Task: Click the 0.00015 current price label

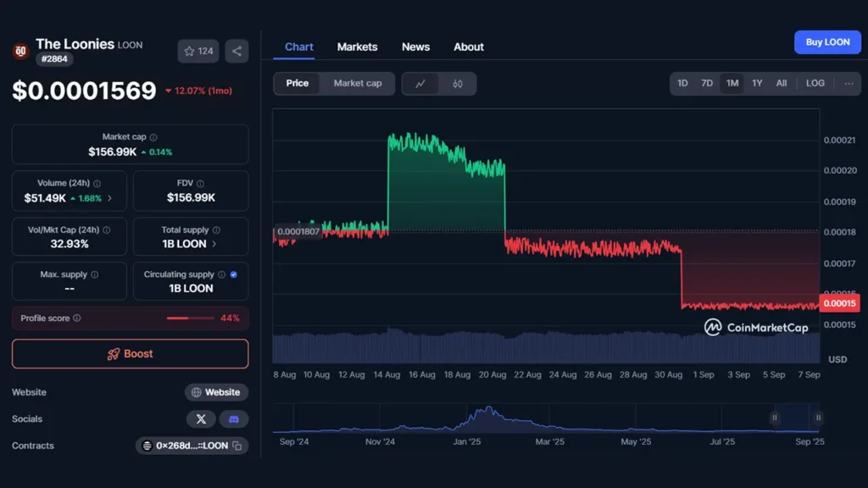Action: point(839,303)
